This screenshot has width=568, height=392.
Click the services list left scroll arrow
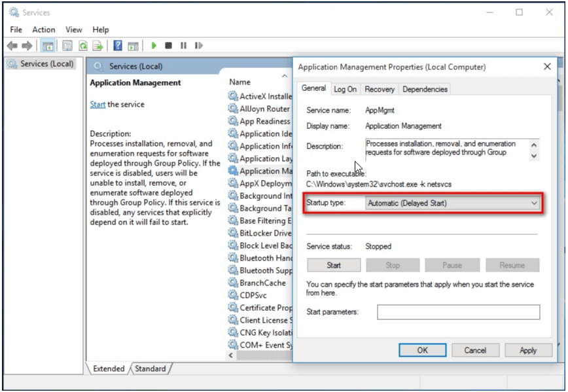[x=231, y=355]
